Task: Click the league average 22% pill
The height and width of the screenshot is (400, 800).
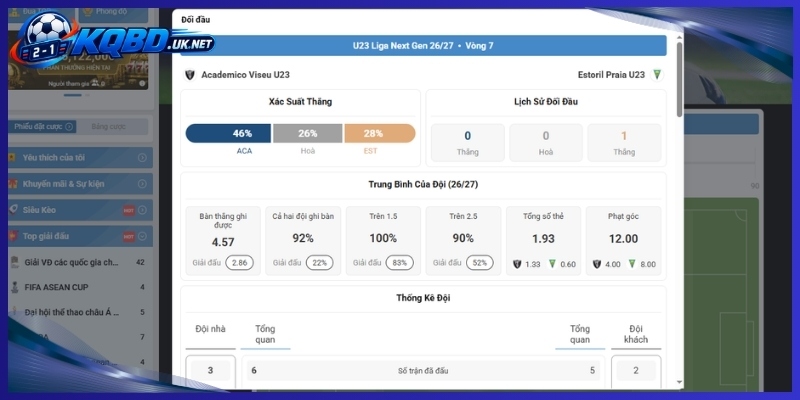Action: pos(319,263)
